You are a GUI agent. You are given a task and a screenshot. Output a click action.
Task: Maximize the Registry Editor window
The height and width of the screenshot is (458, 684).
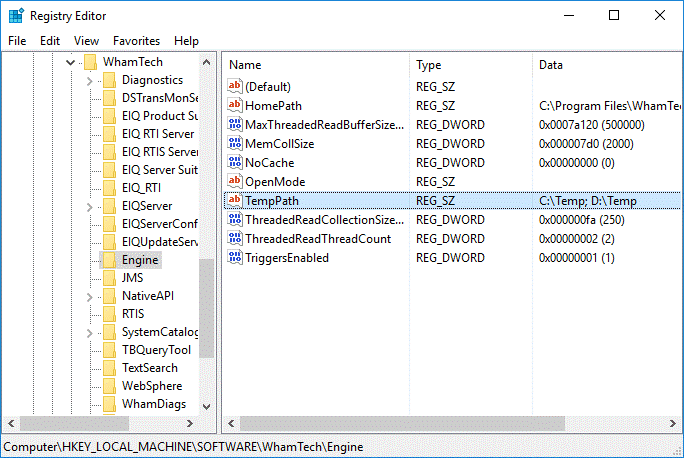[614, 15]
